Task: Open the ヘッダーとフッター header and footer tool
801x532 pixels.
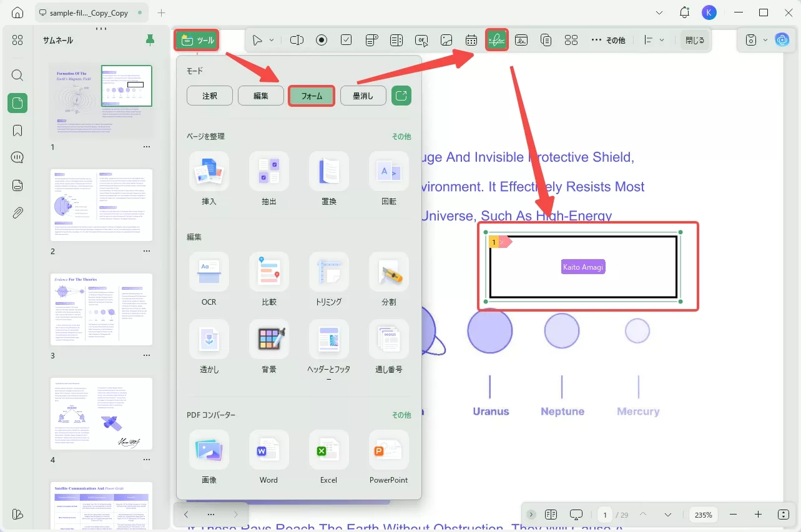Action: 329,350
